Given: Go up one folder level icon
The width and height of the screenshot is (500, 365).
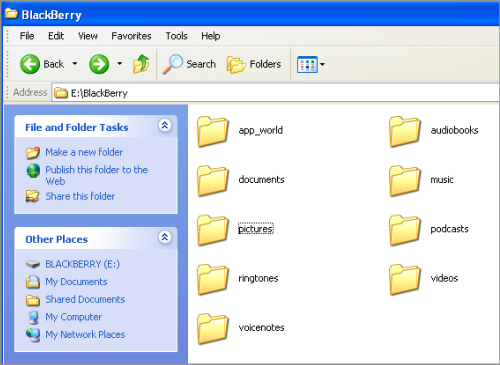Looking at the screenshot, I should [x=141, y=64].
